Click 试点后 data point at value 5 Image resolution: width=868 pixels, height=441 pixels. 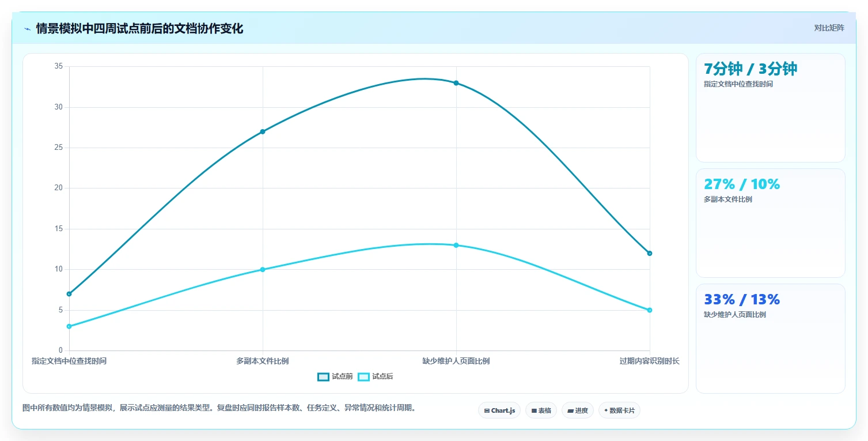pos(650,310)
